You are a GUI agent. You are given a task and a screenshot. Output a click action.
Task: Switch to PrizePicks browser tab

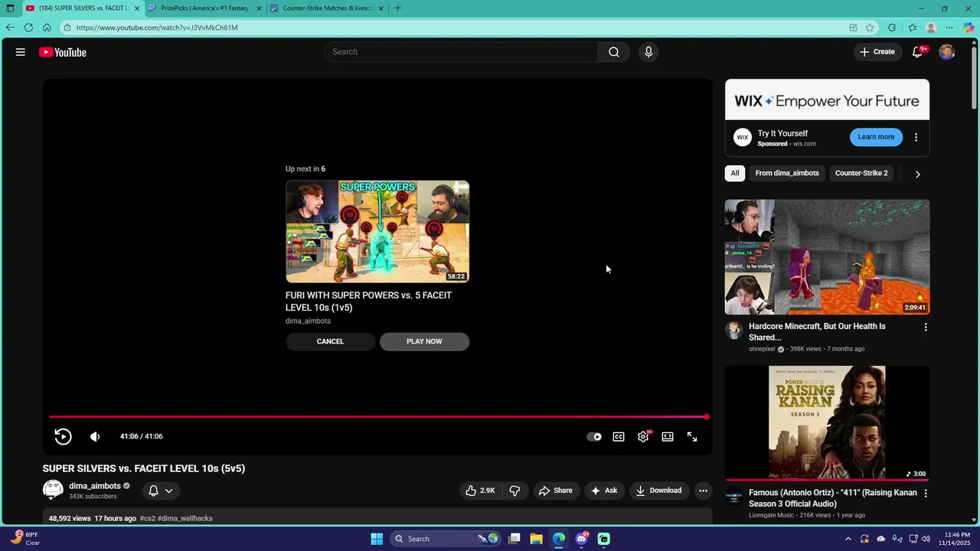[205, 8]
